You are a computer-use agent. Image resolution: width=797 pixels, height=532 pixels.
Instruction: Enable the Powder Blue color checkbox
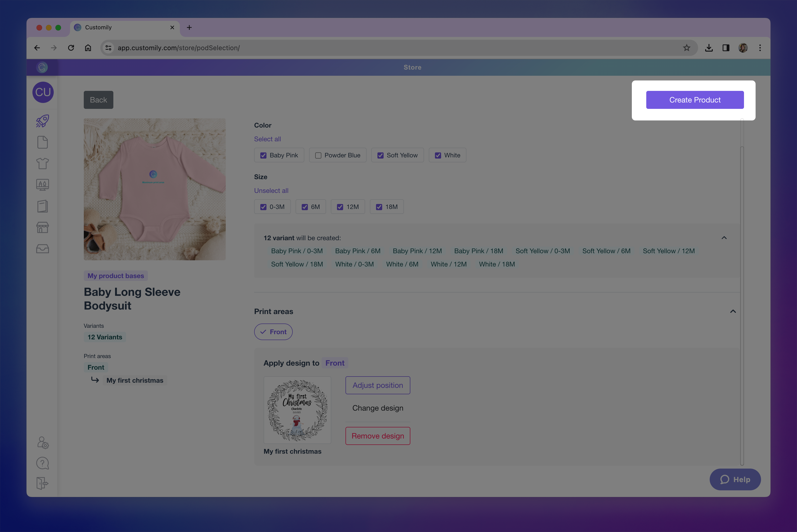tap(318, 155)
